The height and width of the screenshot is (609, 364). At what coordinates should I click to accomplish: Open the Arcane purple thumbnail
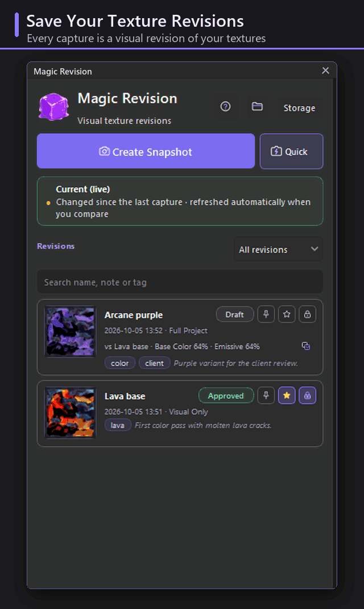pyautogui.click(x=71, y=332)
